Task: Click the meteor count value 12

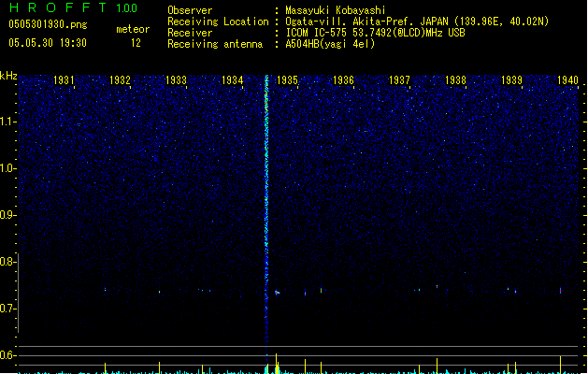Action: (136, 43)
